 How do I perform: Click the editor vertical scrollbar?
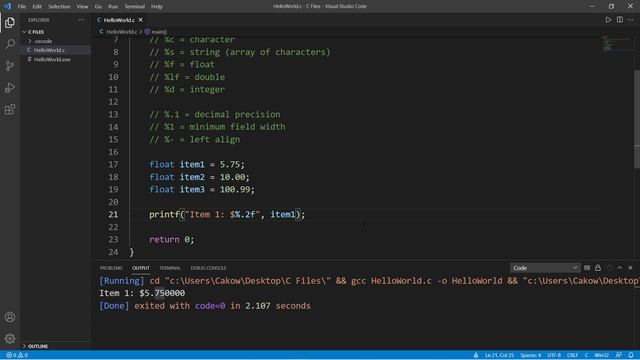pyautogui.click(x=637, y=119)
